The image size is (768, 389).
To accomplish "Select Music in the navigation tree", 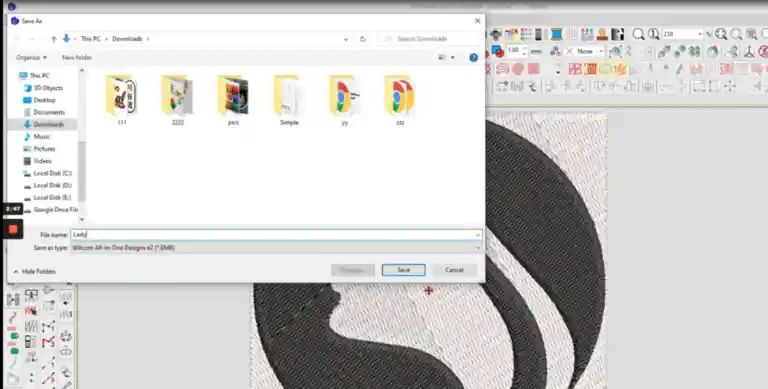I will 42,137.
